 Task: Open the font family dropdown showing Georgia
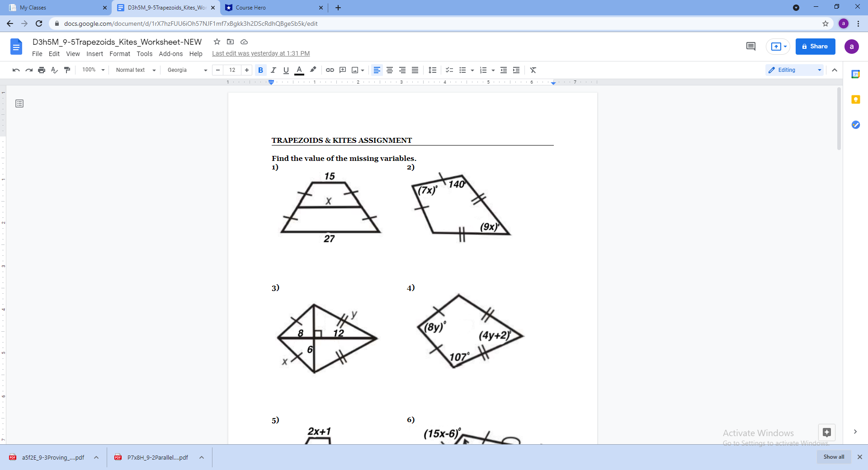pos(186,70)
